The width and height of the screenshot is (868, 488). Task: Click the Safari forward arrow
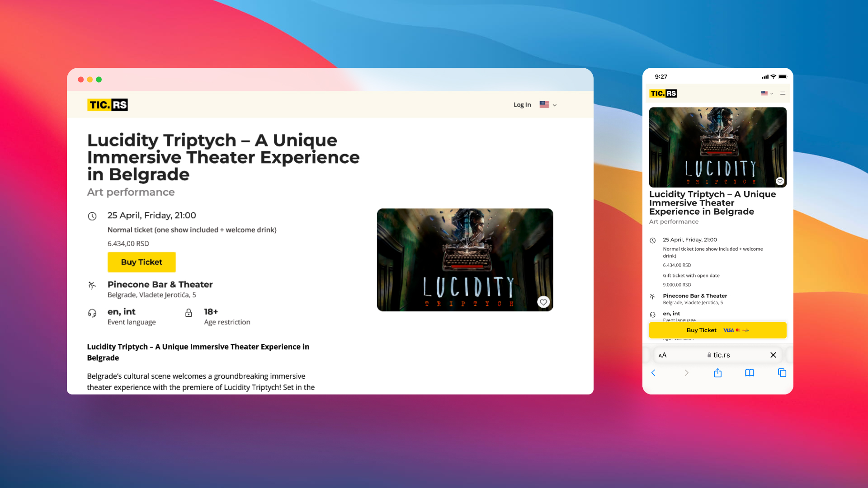(x=686, y=373)
